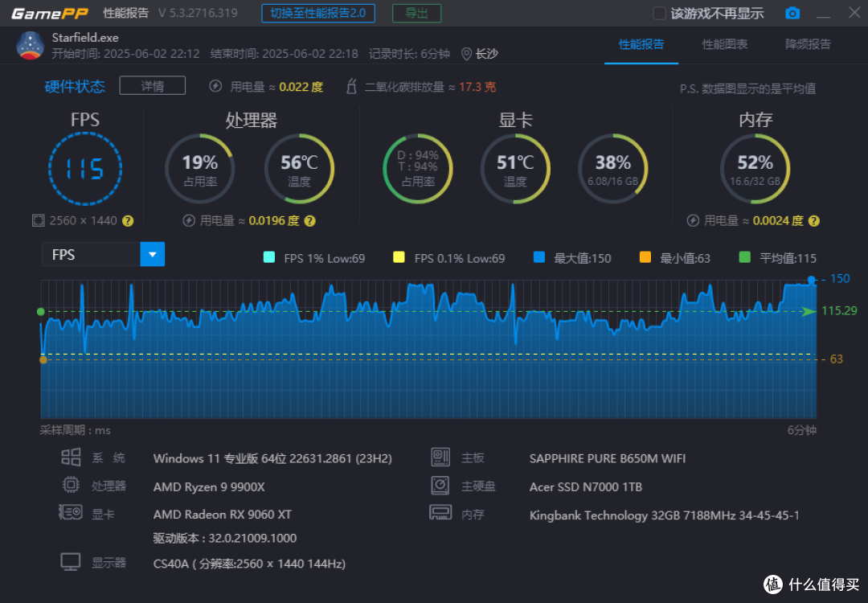Click the 硬件状态 heading link

click(x=75, y=86)
